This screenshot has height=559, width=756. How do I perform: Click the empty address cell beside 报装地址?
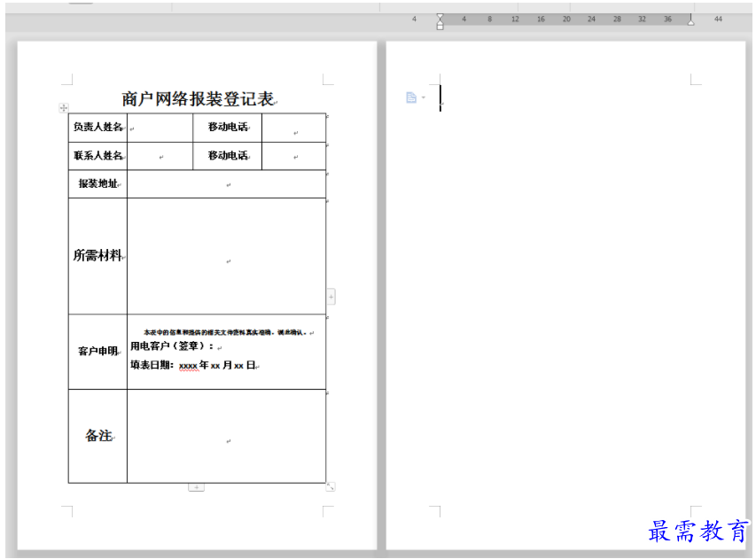point(227,184)
